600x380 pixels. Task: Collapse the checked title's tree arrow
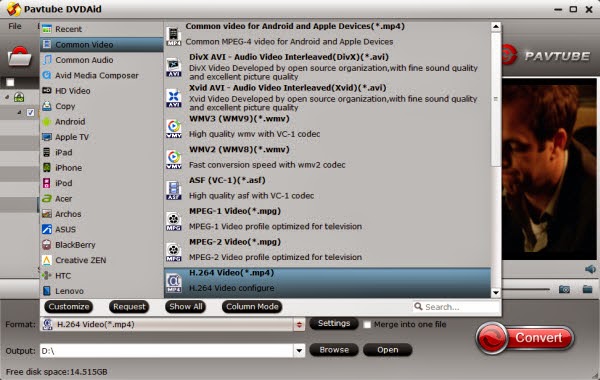pos(19,112)
